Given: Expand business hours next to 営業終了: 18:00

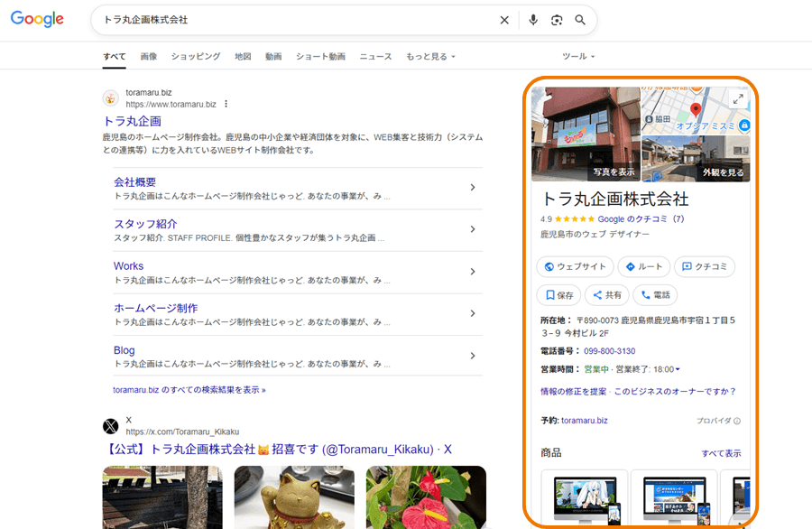Looking at the screenshot, I should point(678,369).
